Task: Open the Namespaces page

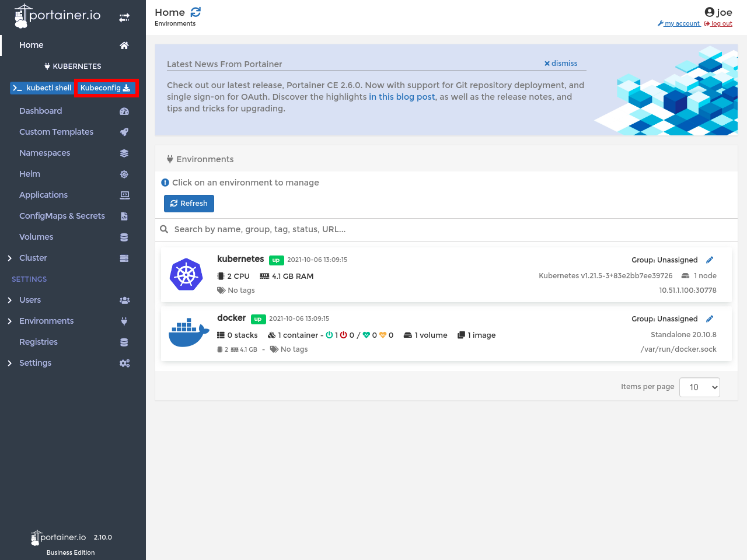Action: 45,153
